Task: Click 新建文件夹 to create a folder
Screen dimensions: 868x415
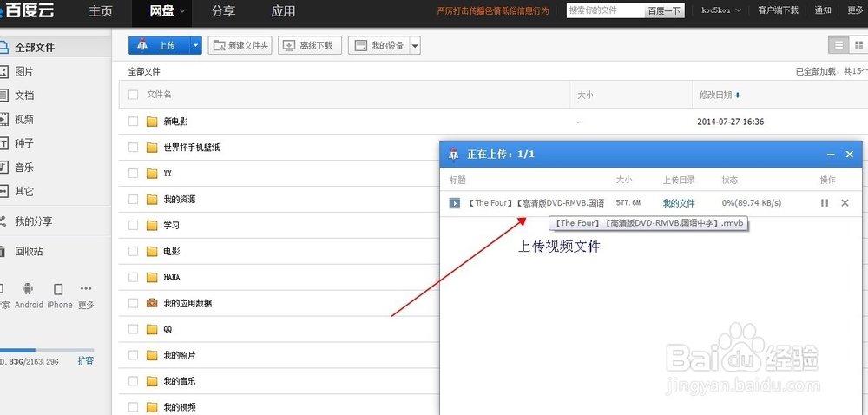Action: coord(240,45)
